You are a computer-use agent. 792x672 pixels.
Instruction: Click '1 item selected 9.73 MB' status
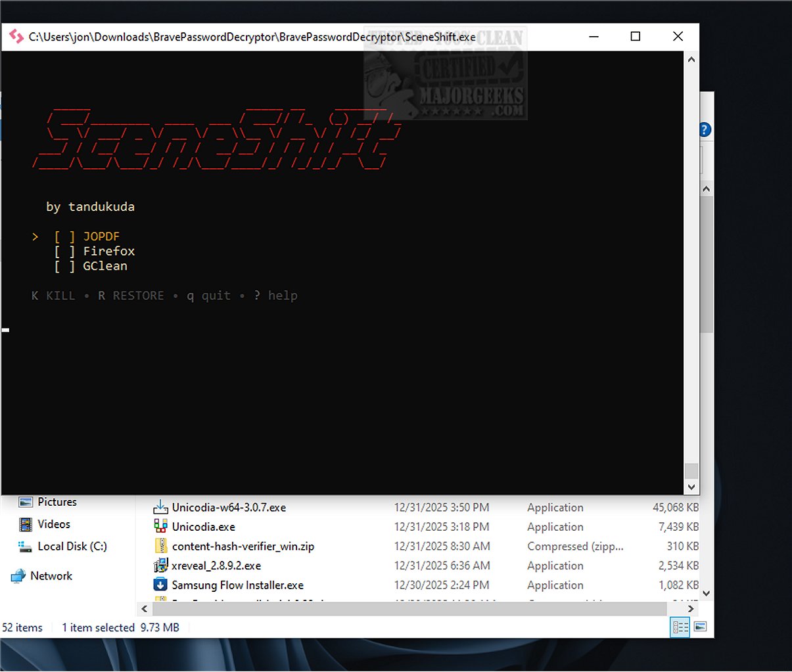click(x=120, y=628)
